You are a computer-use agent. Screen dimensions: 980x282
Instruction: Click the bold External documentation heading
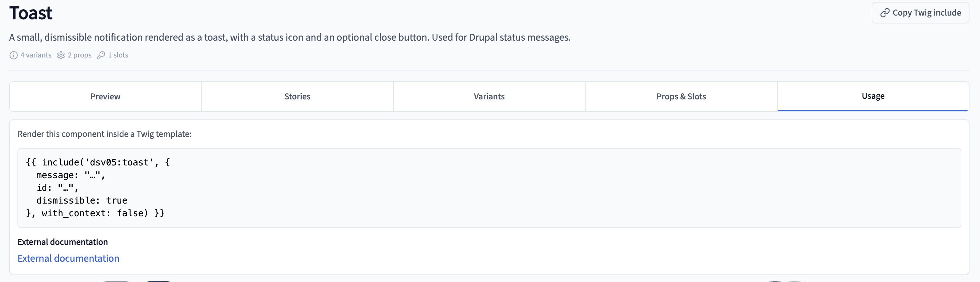tap(63, 242)
